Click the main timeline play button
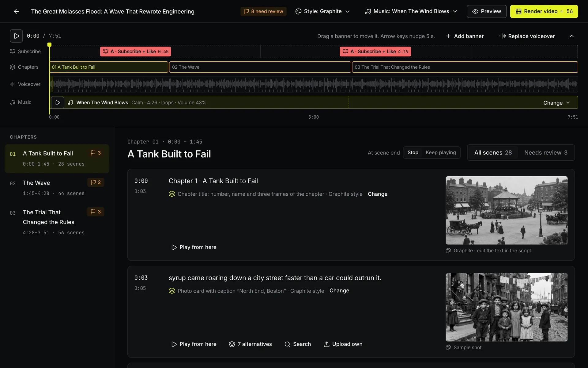This screenshot has height=368, width=588. click(16, 36)
